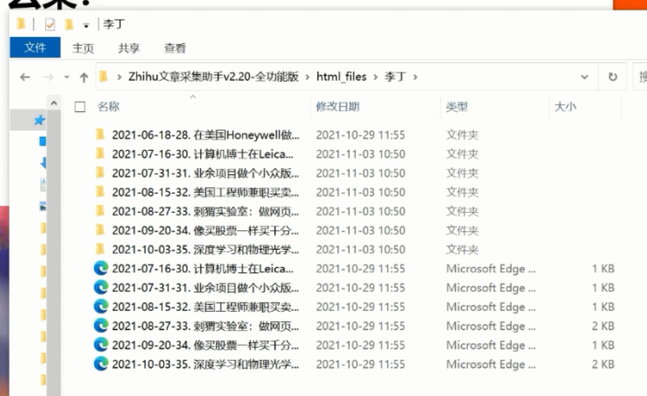Click 2021-11-03 10:50 date of 2021-08-15-32 folder
This screenshot has width=647, height=396.
361,192
